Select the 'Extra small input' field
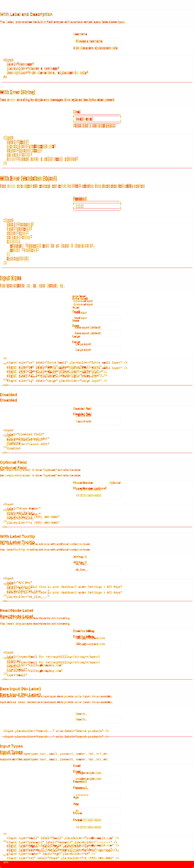Screen dimensions: 194x868 pos(97,304)
